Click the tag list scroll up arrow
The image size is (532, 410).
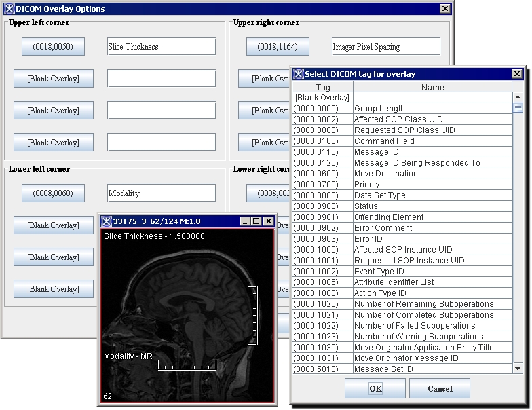[518, 97]
